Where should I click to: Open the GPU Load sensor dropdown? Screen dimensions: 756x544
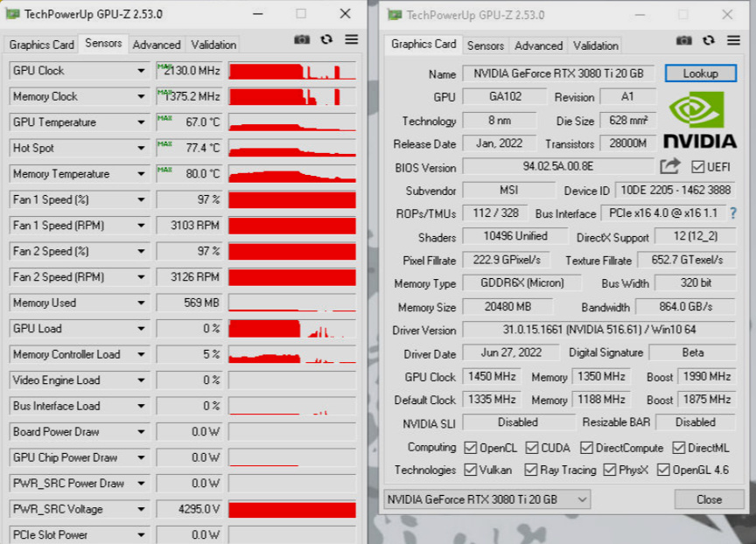[x=141, y=329]
